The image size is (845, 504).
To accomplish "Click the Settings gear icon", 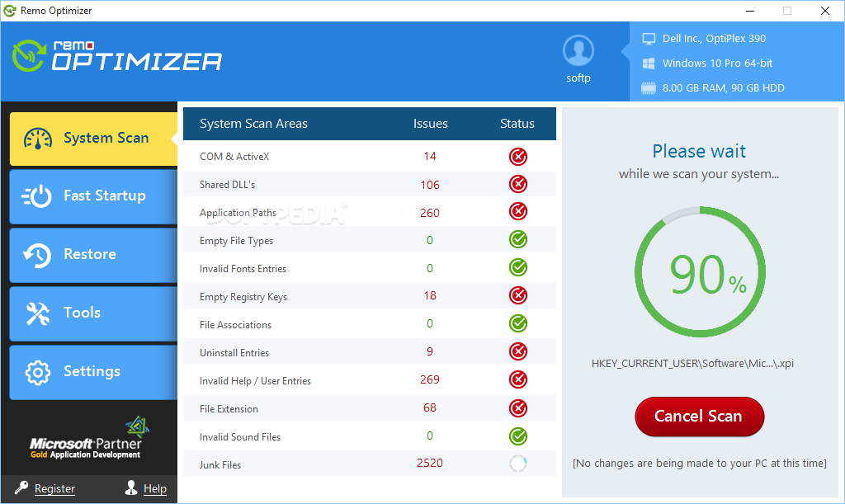I will tap(38, 372).
